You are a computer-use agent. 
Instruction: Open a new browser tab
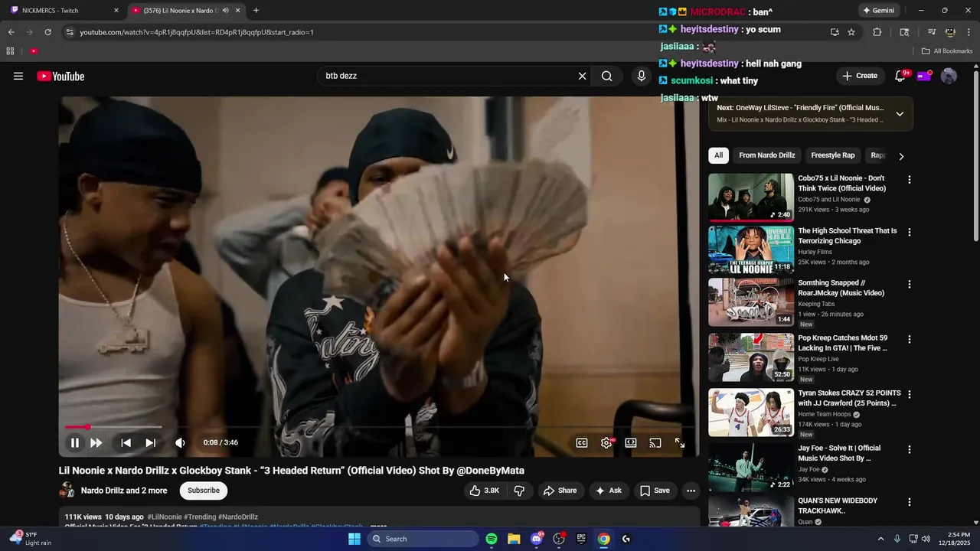(256, 11)
